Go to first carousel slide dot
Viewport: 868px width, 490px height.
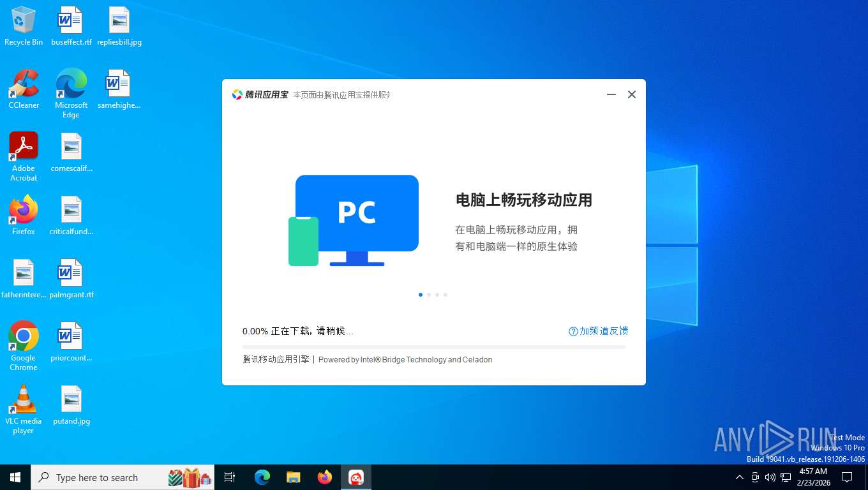(x=421, y=295)
